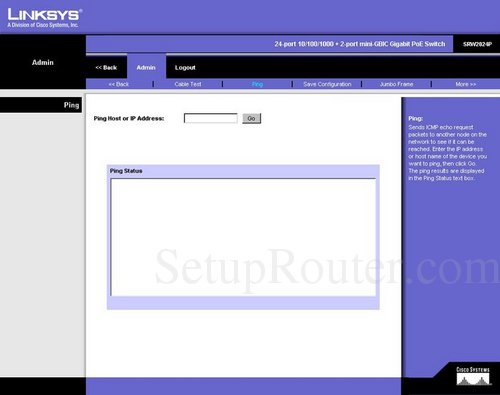Click the Linksys logo
The height and width of the screenshot is (395, 500).
pos(45,18)
